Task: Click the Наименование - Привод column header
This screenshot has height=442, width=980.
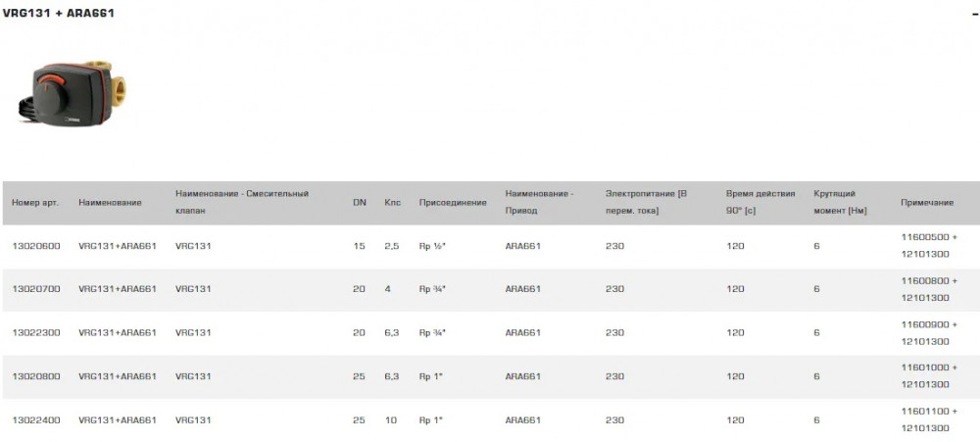Action: 539,202
